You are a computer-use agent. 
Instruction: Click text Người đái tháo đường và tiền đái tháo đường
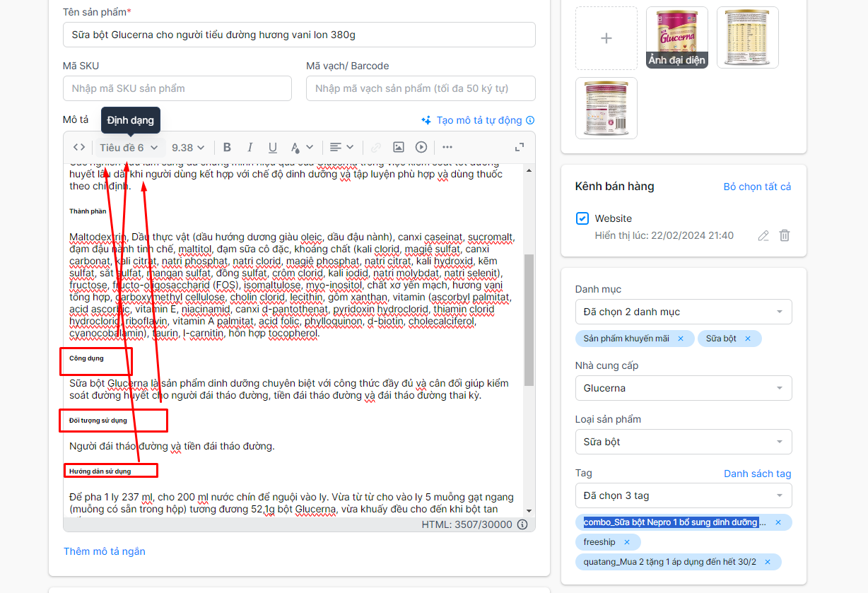(x=172, y=446)
